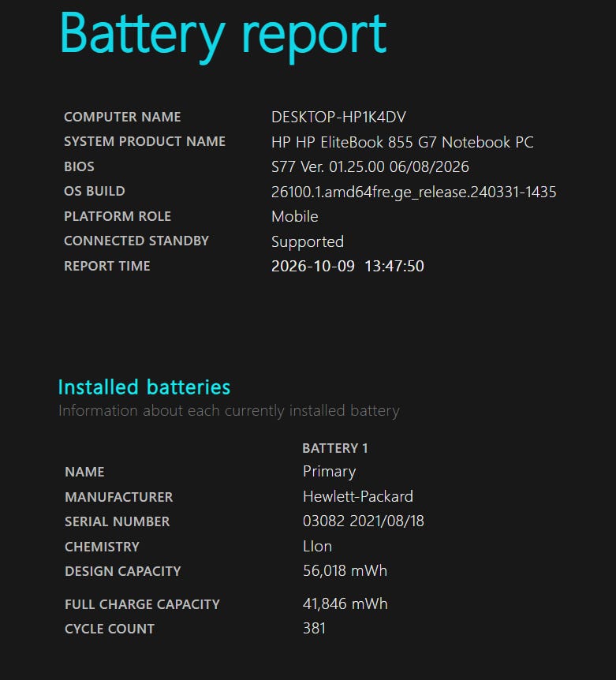Click the cycle count value 381
Image resolution: width=616 pixels, height=680 pixels.
click(314, 629)
